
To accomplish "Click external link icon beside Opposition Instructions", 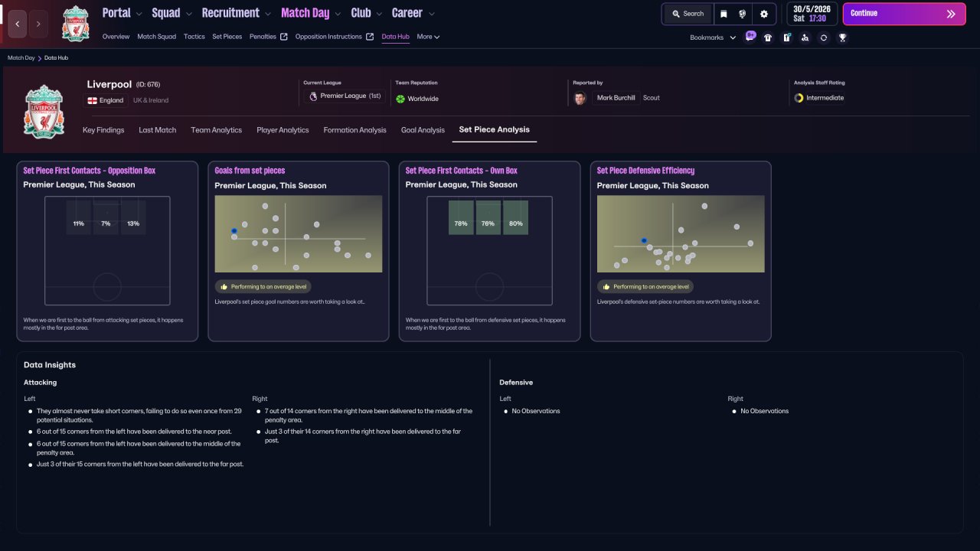I will [x=370, y=37].
